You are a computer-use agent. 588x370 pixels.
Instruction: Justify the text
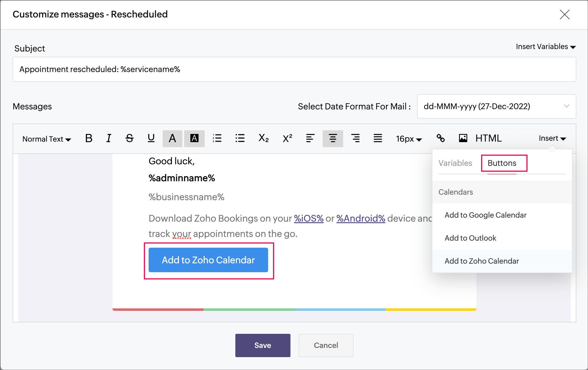[x=378, y=139]
